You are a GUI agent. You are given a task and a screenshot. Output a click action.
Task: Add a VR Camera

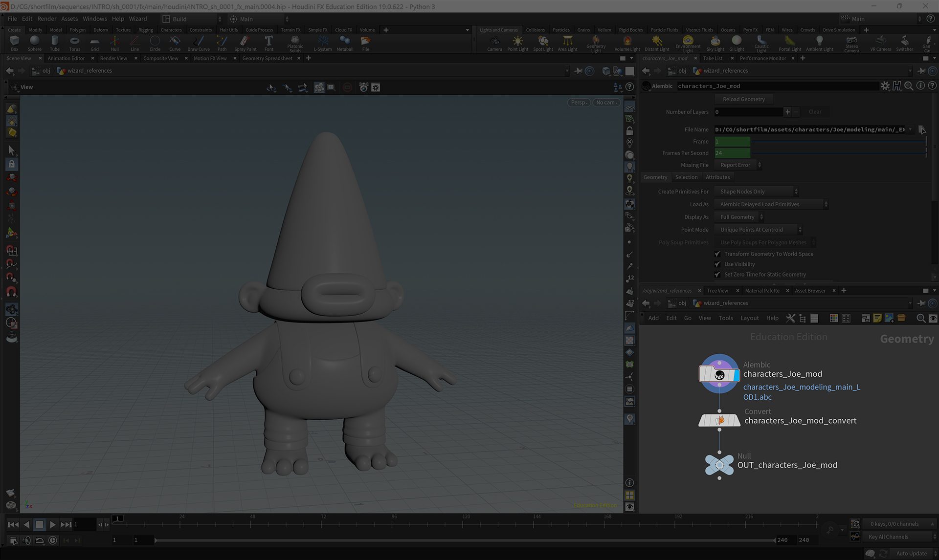(880, 43)
